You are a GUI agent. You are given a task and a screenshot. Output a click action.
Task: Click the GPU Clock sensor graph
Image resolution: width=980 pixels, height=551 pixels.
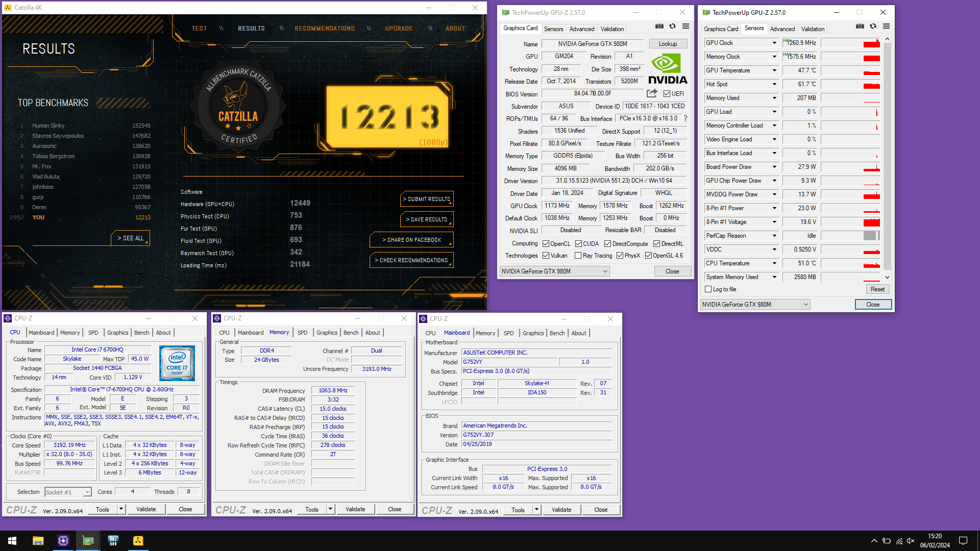click(850, 43)
